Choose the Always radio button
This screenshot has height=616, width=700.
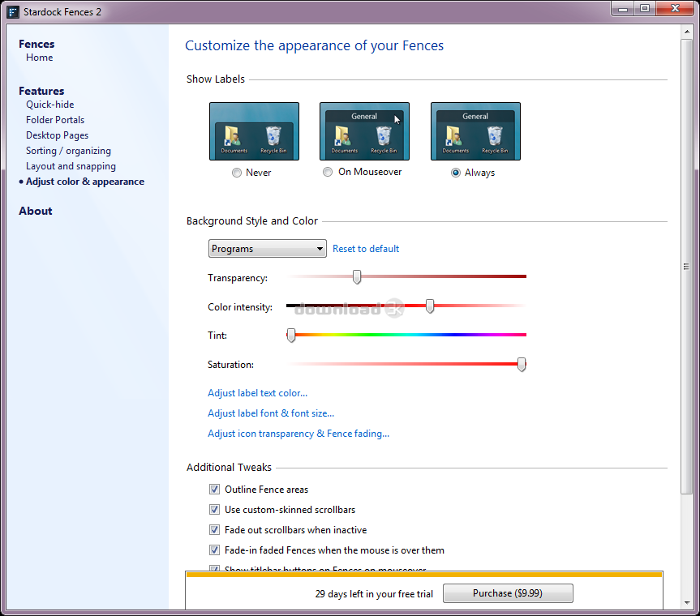click(455, 173)
